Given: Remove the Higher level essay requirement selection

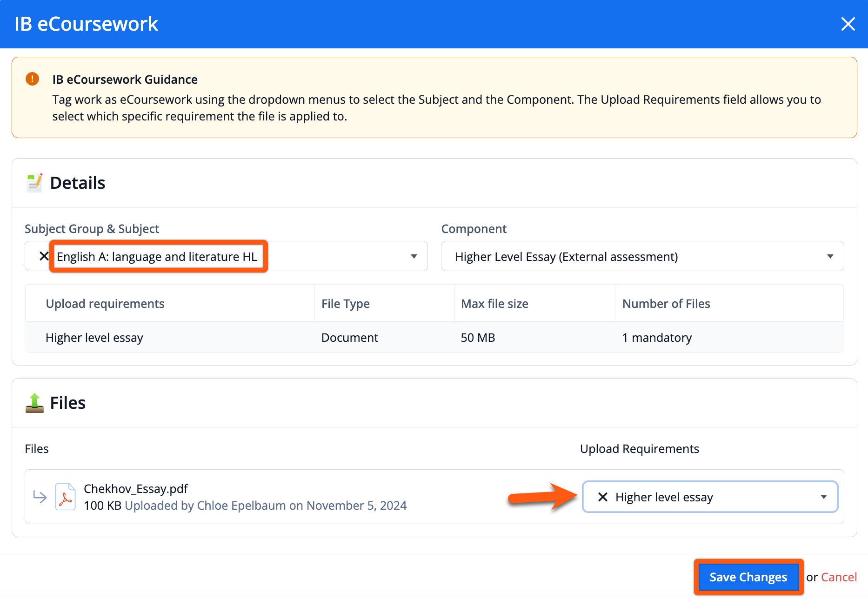Looking at the screenshot, I should coord(603,497).
